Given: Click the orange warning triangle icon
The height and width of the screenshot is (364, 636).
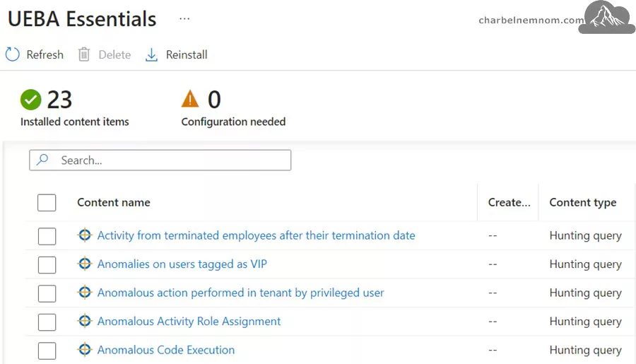Looking at the screenshot, I should click(x=190, y=99).
